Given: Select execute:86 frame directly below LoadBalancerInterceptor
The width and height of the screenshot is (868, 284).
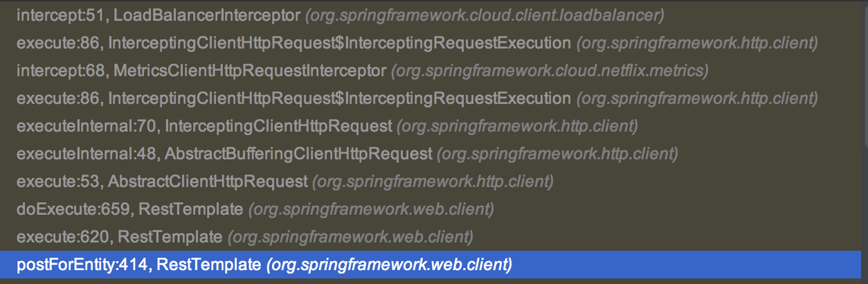Looking at the screenshot, I should click(294, 43).
